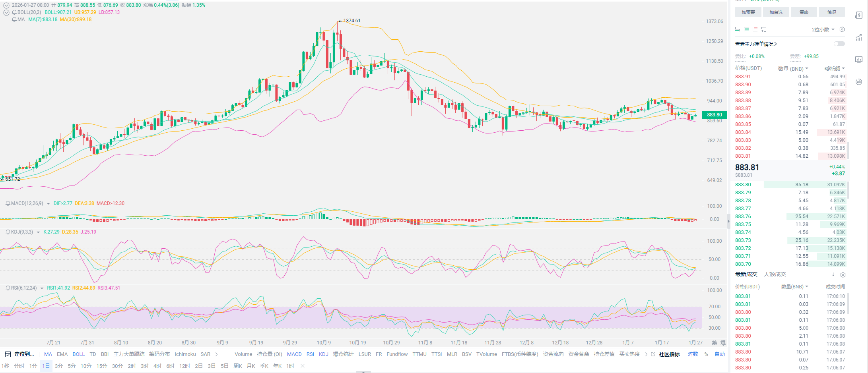868x373 pixels.
Task: Select the sell-orders-only order book view icon
Action: [755, 29]
